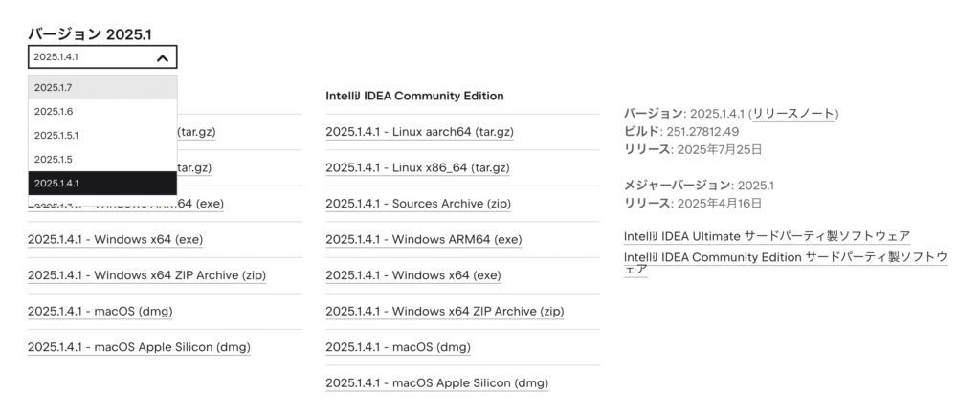This screenshot has width=980, height=415.
Task: Select the 2025.1.5 version option
Action: (101, 160)
